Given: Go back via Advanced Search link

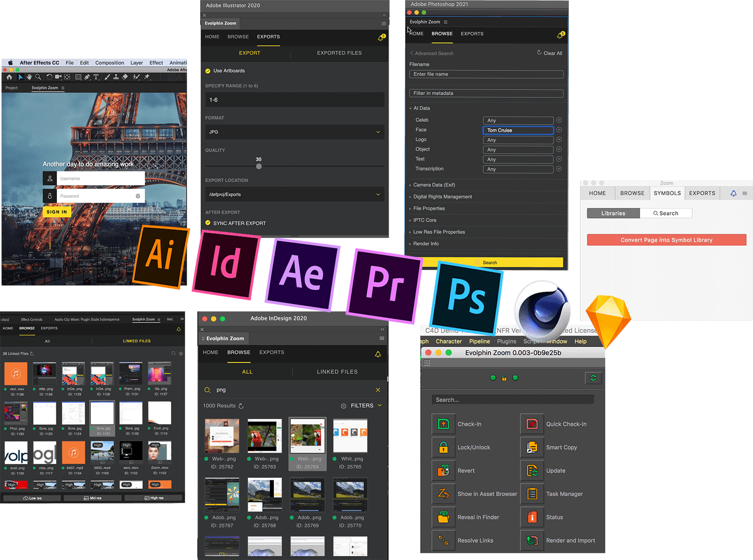Looking at the screenshot, I should (x=431, y=53).
